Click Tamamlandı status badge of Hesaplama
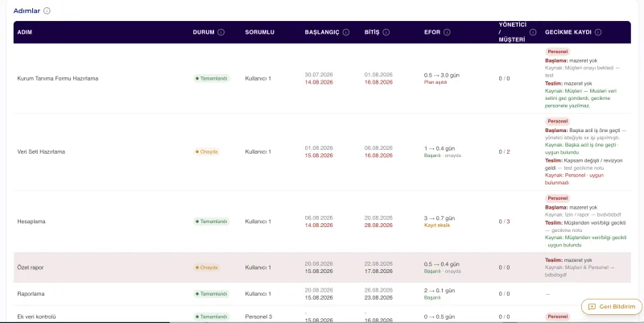Screen dimensions: 644x323 (211, 222)
